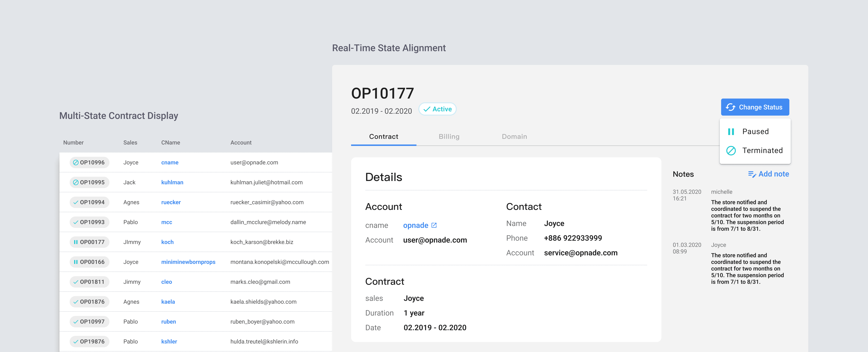Click the marks.cleo@gmail.com email cell
Image resolution: width=868 pixels, height=352 pixels.
260,282
